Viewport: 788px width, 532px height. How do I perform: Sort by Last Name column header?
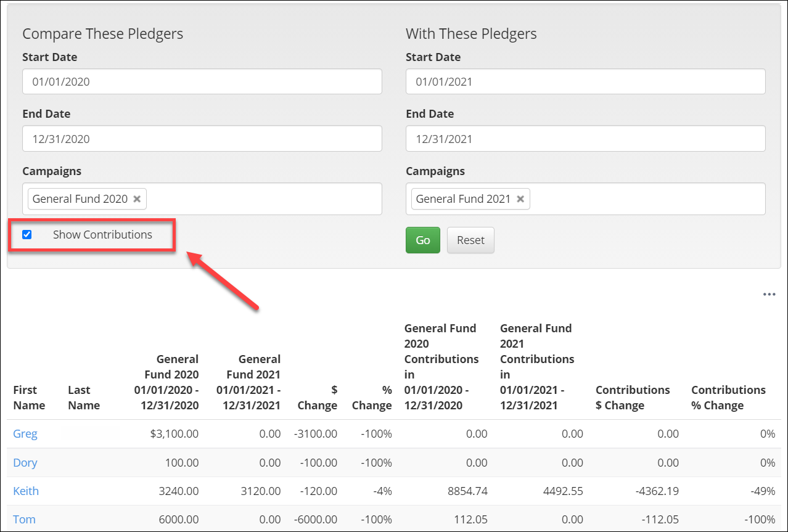[x=83, y=398]
